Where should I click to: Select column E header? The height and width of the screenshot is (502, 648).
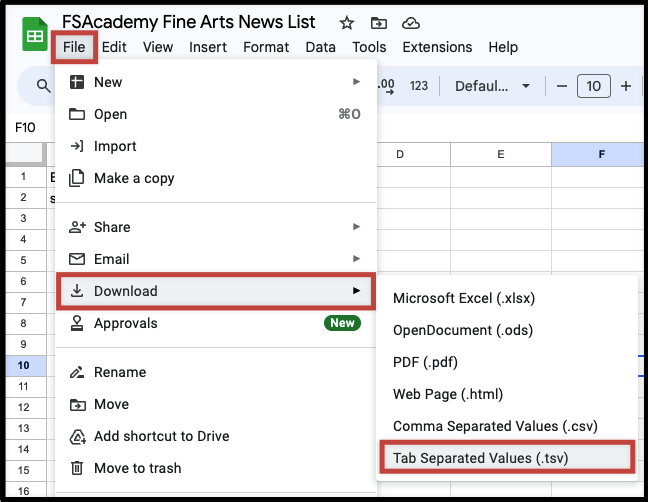pyautogui.click(x=501, y=155)
